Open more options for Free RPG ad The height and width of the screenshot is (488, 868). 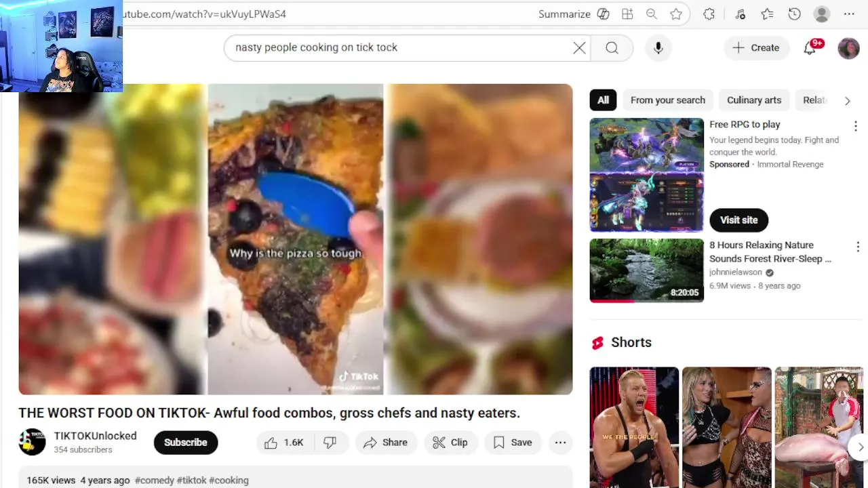[856, 126]
